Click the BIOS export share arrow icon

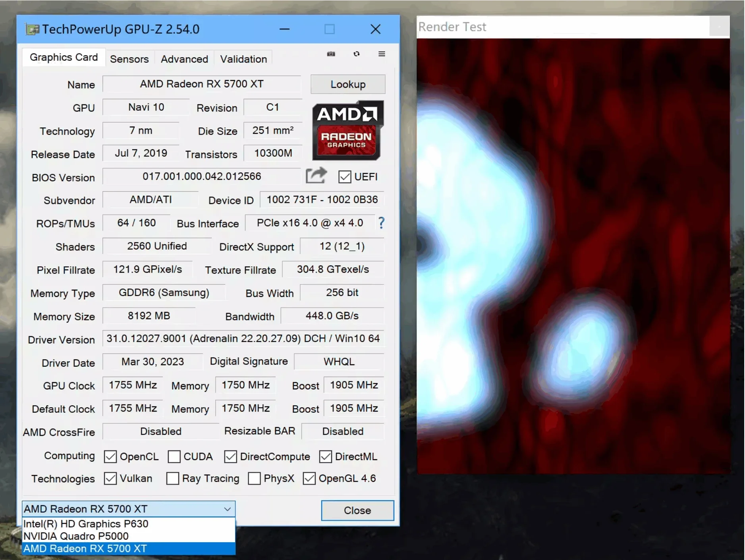[316, 176]
